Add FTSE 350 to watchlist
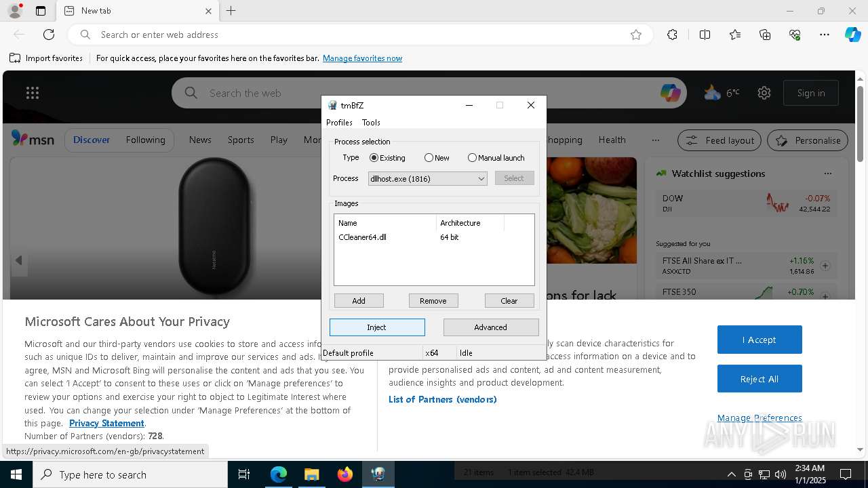 [825, 296]
